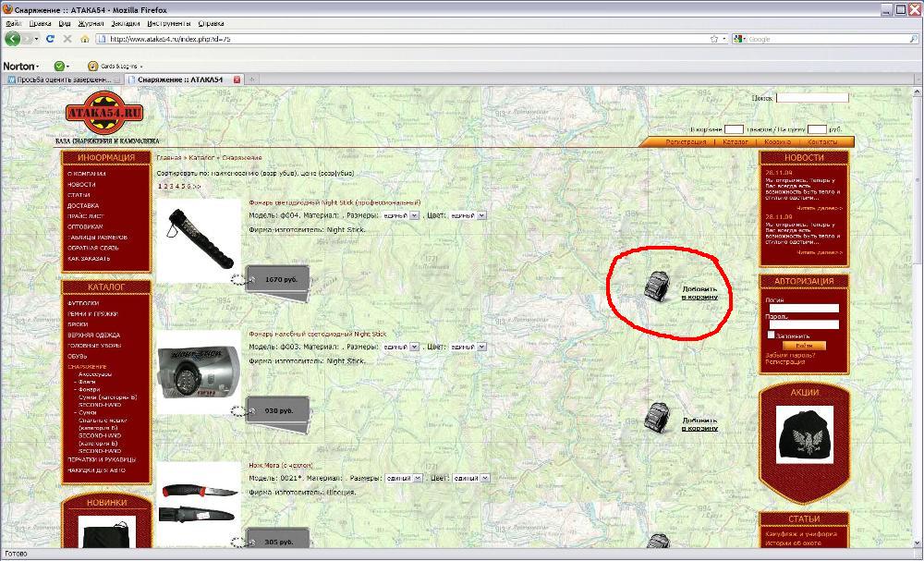Click the Home icon in navigation toolbar
This screenshot has width=924, height=561.
(x=85, y=39)
